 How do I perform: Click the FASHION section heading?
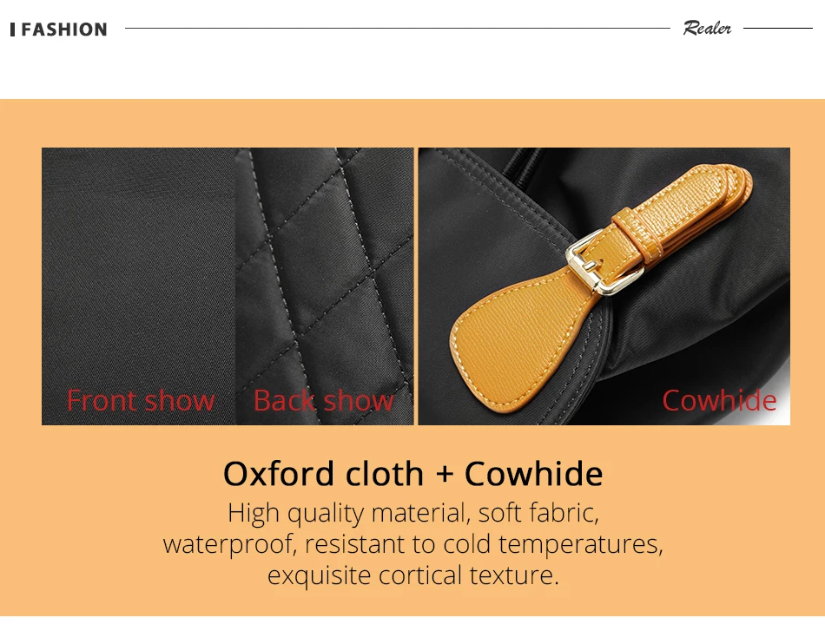tap(64, 30)
